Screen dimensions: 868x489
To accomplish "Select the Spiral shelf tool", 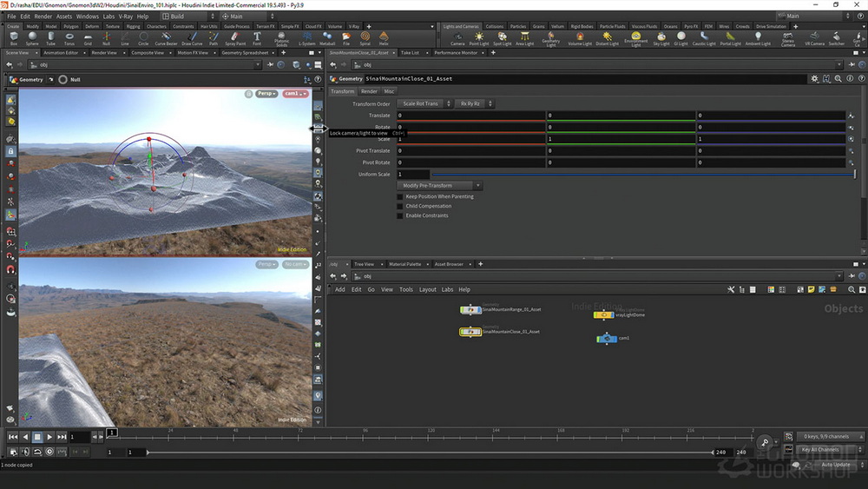I will pyautogui.click(x=365, y=38).
